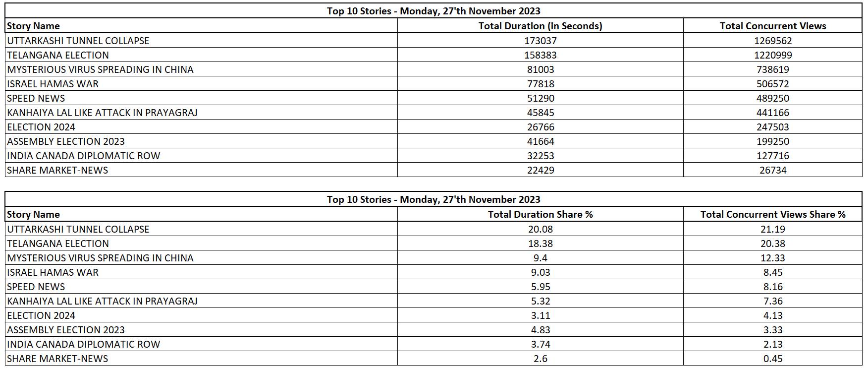The image size is (868, 368).
Task: Click the Total Duration (in Seconds) column header
Action: (x=540, y=26)
